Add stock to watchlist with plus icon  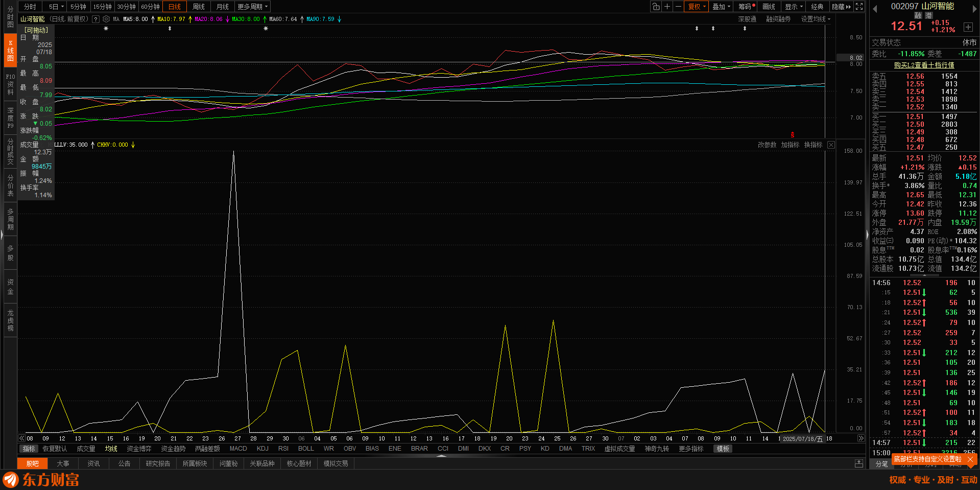(x=968, y=27)
